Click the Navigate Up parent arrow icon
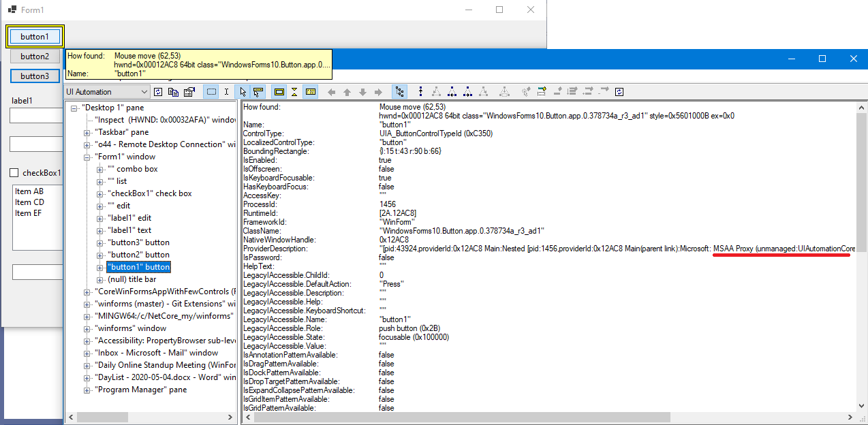868x425 pixels. coord(347,91)
